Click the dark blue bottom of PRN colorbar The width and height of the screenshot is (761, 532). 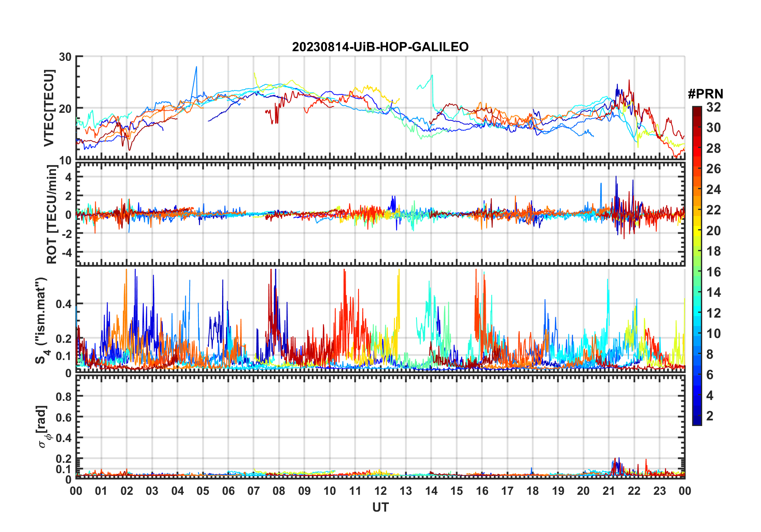click(697, 422)
